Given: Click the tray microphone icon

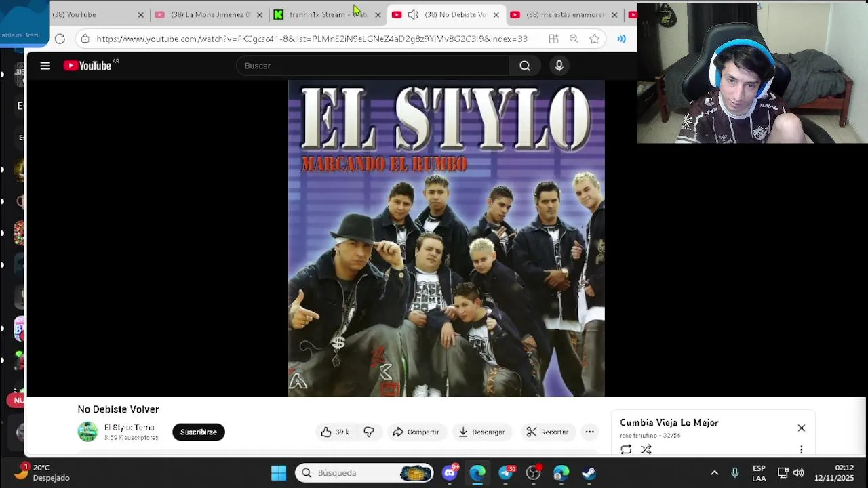Looking at the screenshot, I should pos(734,473).
